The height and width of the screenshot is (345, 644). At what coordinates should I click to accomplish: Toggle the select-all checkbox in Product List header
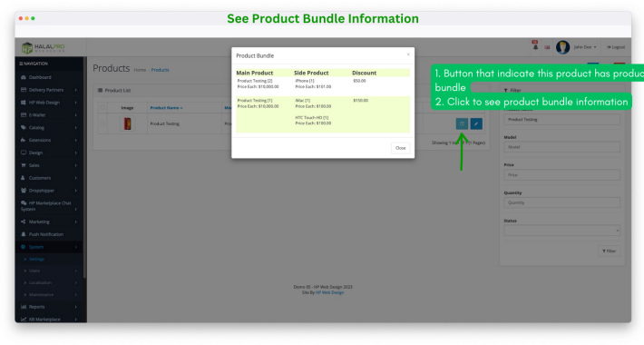coord(102,108)
